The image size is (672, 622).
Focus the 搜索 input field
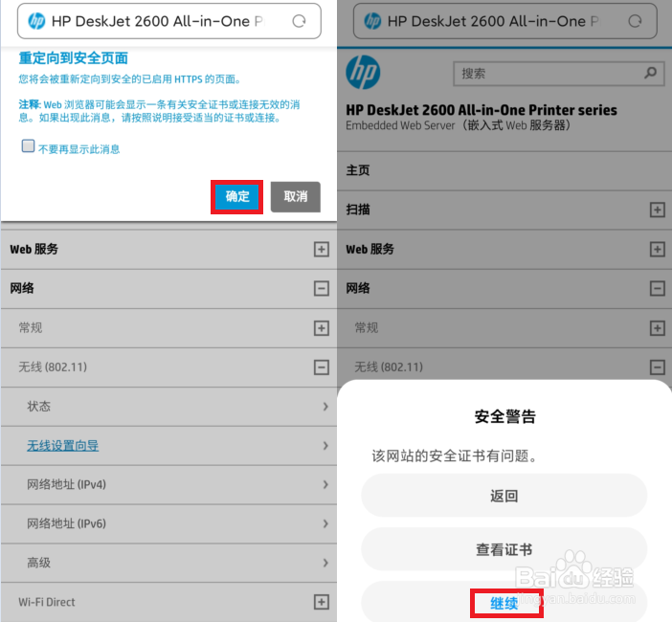click(559, 74)
